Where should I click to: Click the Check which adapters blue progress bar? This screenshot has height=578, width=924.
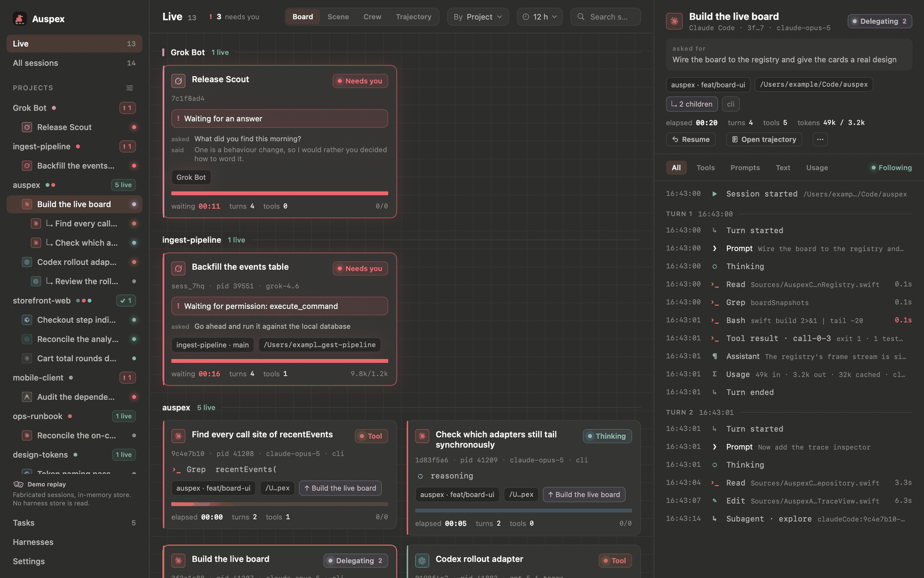(524, 510)
